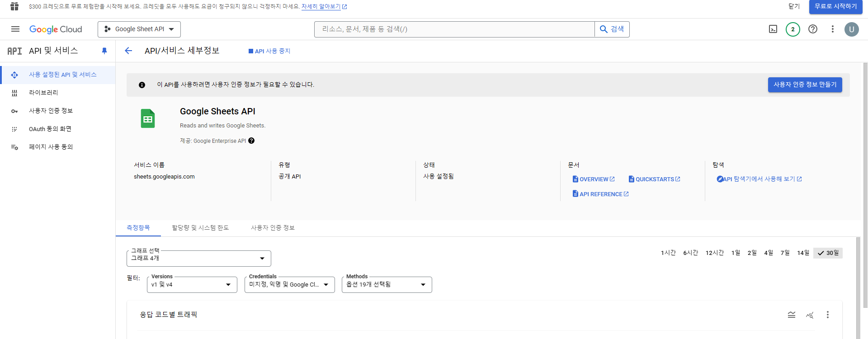Screen dimensions: 868x339
Task: Open the API REFERENCE documentation link
Action: (601, 194)
